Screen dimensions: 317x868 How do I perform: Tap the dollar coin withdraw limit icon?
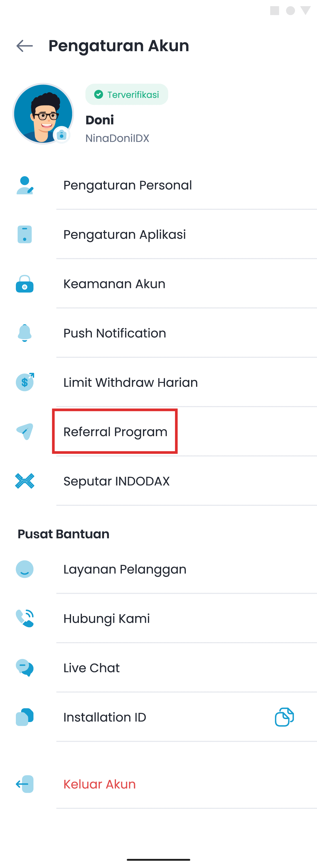coord(25,382)
